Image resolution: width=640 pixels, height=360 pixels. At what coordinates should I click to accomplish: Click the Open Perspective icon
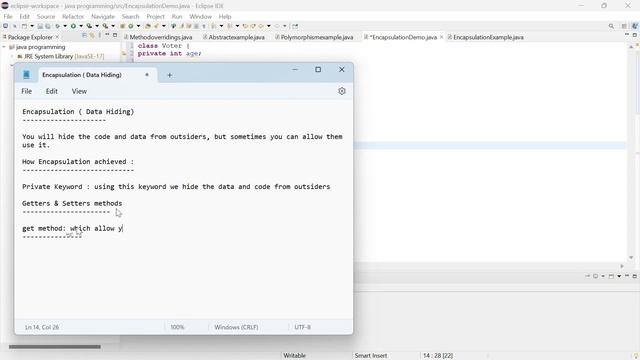point(624,26)
